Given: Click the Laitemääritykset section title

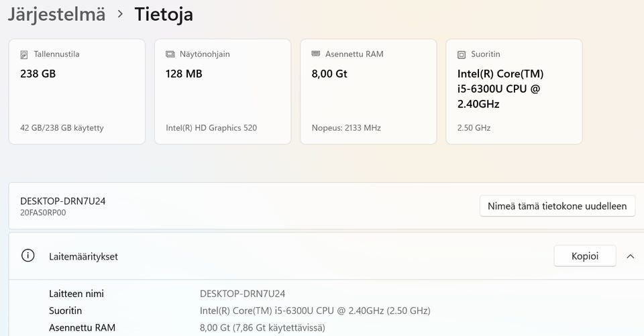Looking at the screenshot, I should (83, 256).
